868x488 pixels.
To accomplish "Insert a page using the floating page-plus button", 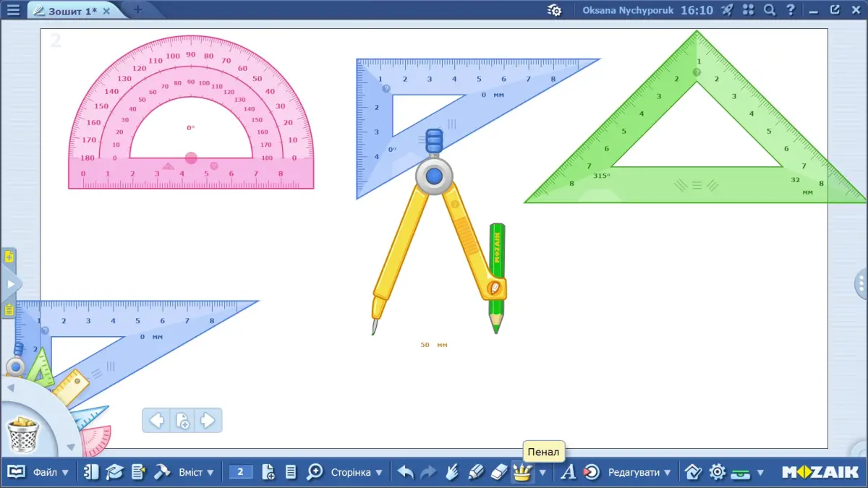I will tap(182, 420).
